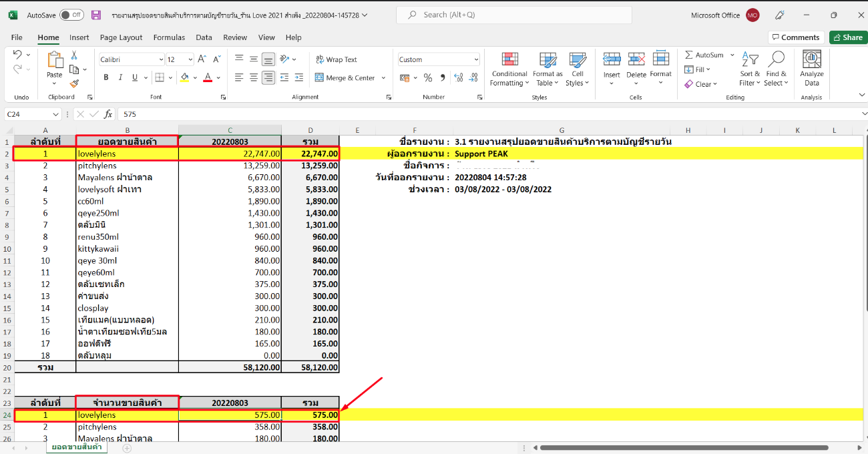Expand the Custom number format dropdown
868x454 pixels.
[x=476, y=59]
